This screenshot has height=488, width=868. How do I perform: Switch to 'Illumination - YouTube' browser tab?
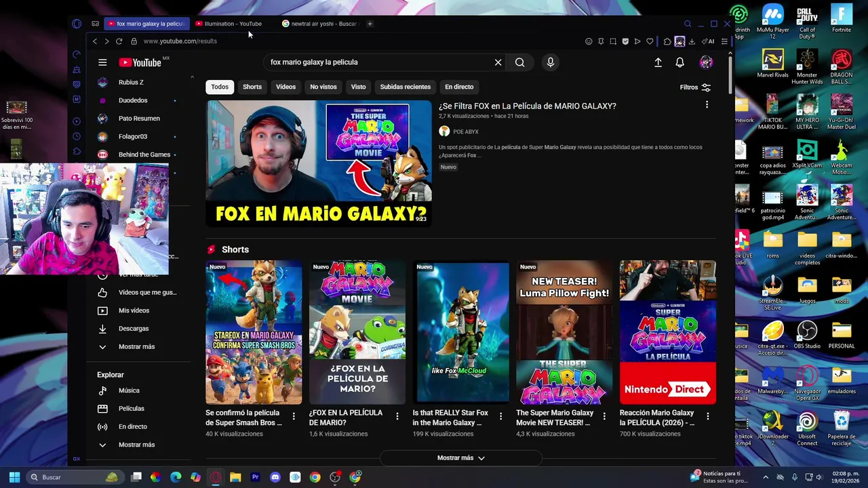tap(233, 24)
